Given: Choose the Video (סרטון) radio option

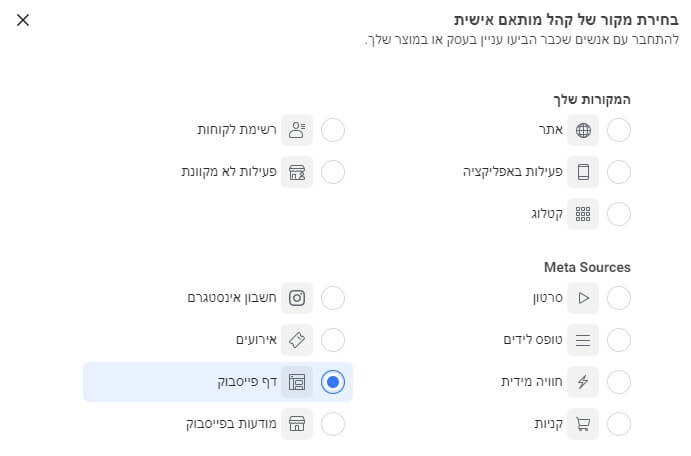Looking at the screenshot, I should coord(619,298).
